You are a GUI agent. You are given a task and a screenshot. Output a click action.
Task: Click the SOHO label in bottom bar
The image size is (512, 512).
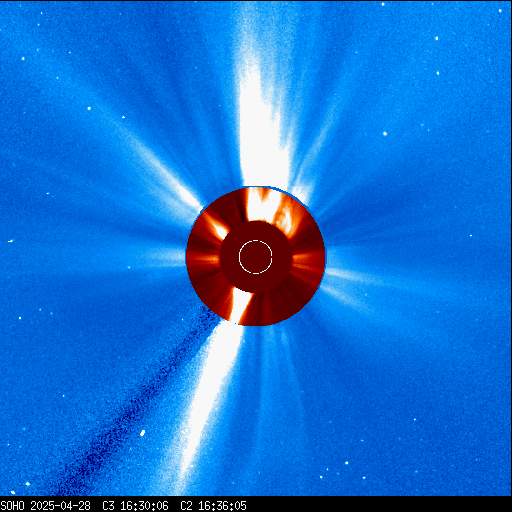tap(12, 506)
